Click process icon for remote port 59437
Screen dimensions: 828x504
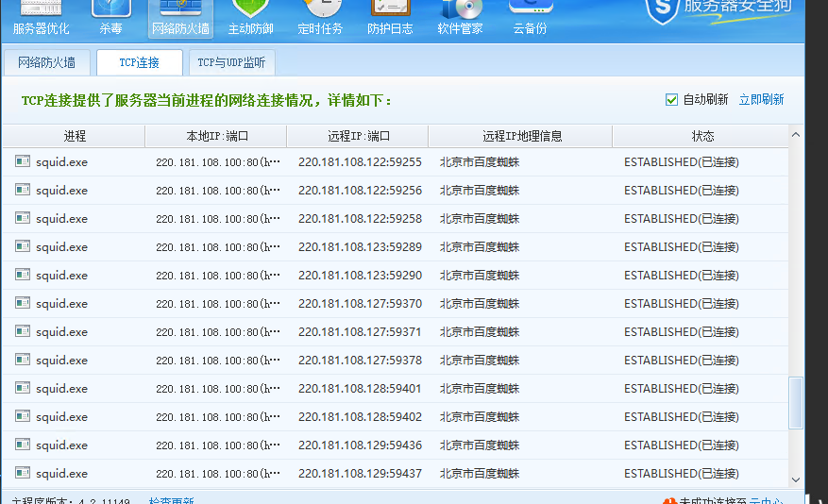click(22, 473)
